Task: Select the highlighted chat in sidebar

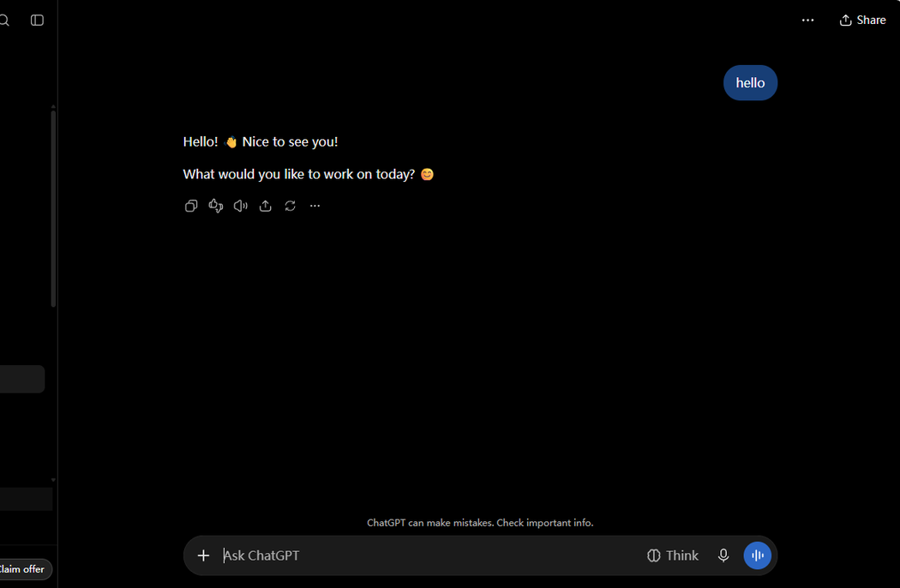Action: [x=21, y=379]
